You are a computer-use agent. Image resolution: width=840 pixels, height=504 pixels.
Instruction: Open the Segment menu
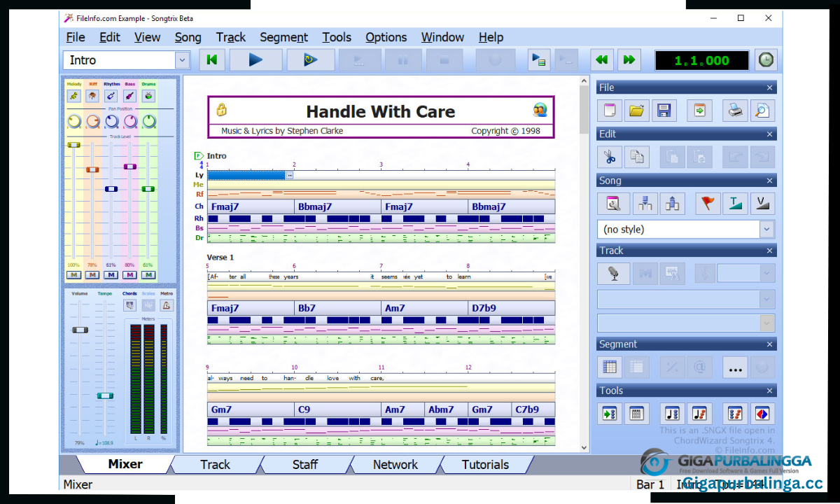(283, 37)
